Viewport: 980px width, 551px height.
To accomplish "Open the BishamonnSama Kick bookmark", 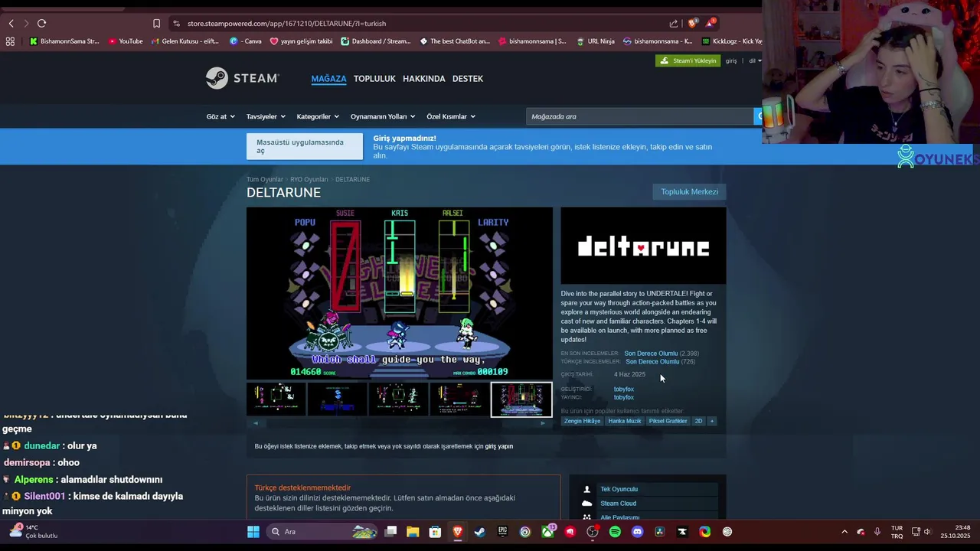I will (x=64, y=41).
